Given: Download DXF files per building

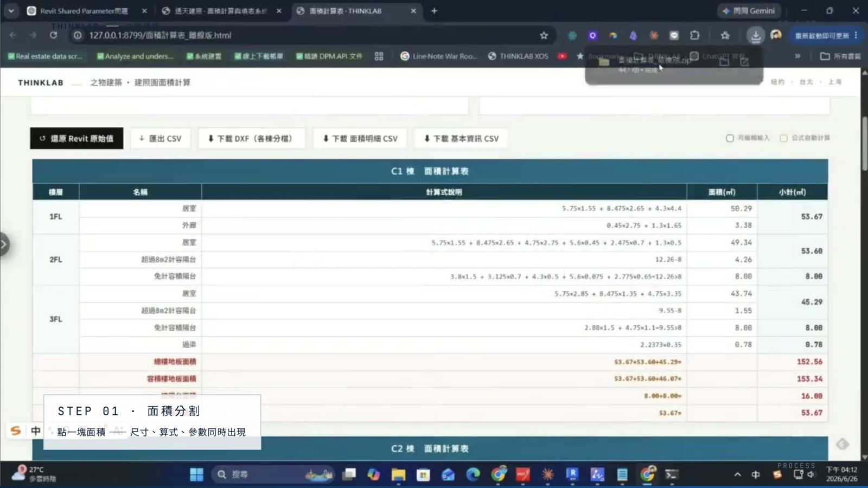Looking at the screenshot, I should [x=251, y=138].
